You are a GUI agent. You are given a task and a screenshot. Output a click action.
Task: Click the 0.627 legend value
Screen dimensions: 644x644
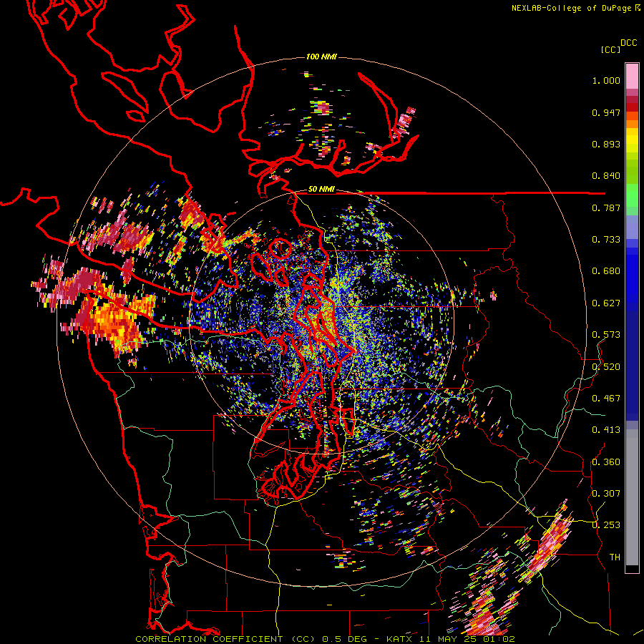(606, 303)
